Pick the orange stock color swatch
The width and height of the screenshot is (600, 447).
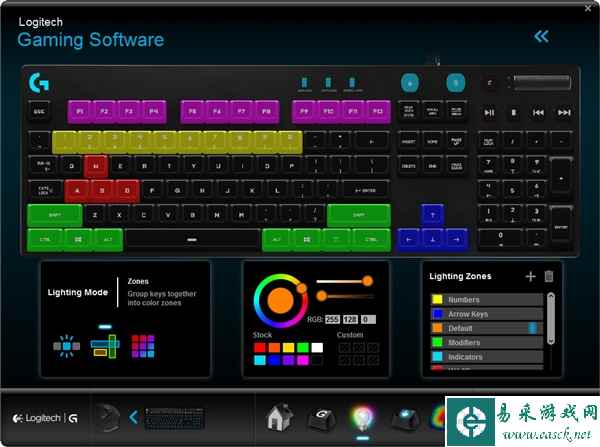pyautogui.click(x=274, y=347)
